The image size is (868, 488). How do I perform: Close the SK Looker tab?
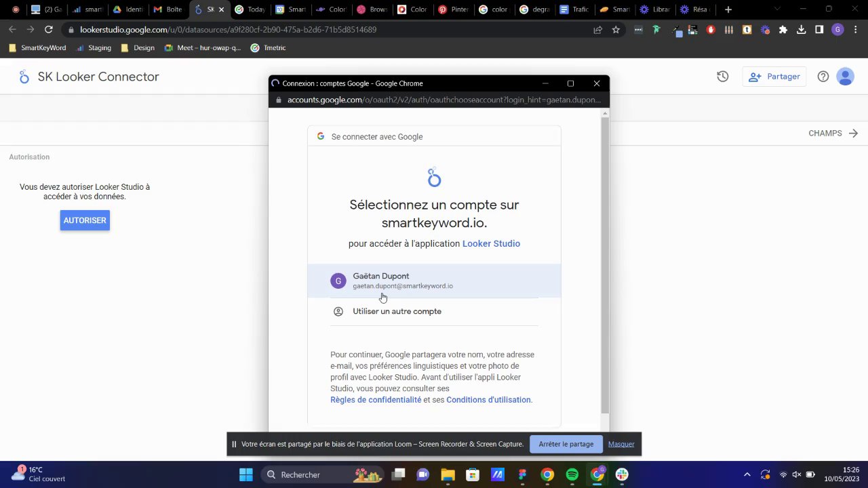pos(221,9)
